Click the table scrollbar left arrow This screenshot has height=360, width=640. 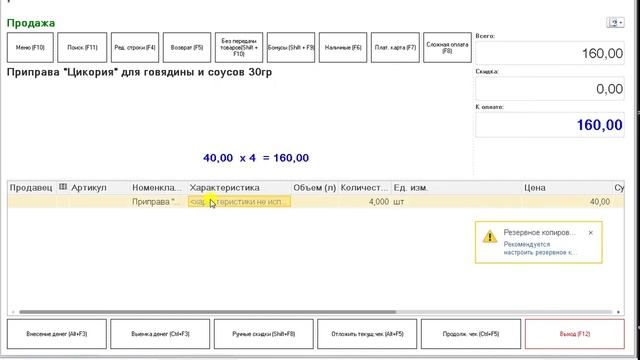click(13, 312)
